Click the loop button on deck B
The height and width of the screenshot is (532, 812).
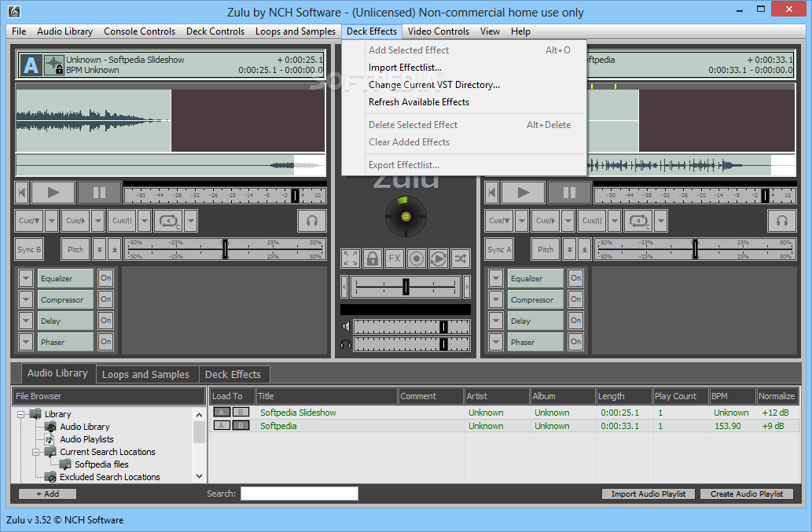(638, 221)
